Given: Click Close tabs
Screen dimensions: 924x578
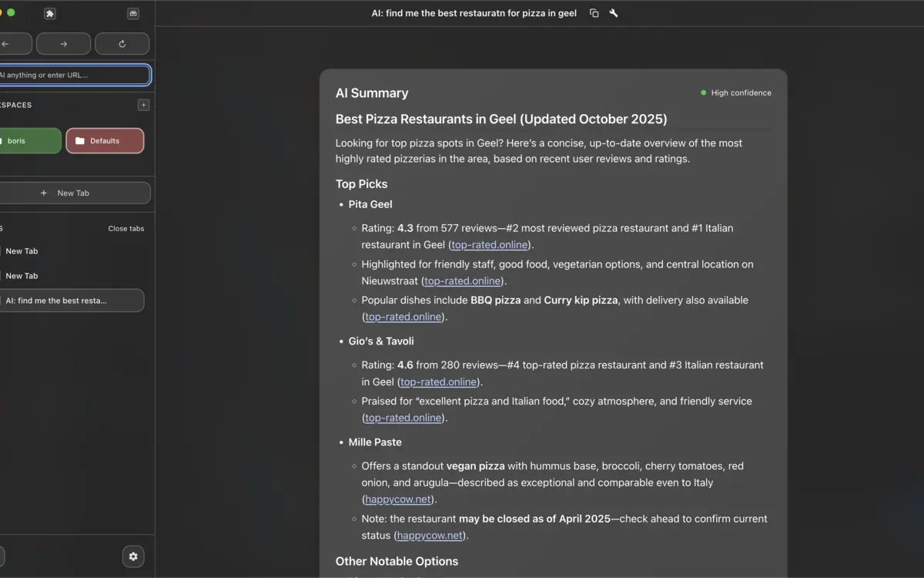Looking at the screenshot, I should 126,229.
